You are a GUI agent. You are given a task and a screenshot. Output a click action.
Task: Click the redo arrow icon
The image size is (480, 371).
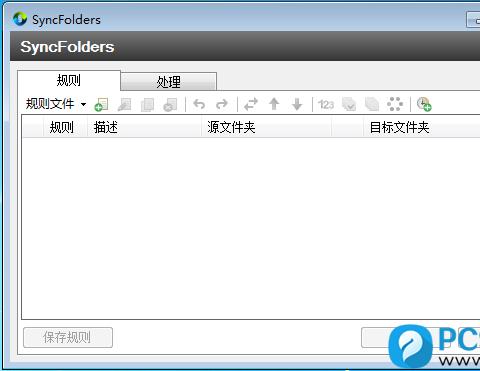tap(222, 104)
